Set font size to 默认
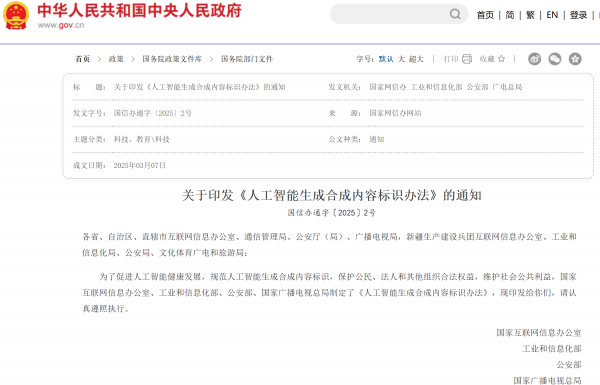Image resolution: width=600 pixels, height=385 pixels. click(386, 59)
